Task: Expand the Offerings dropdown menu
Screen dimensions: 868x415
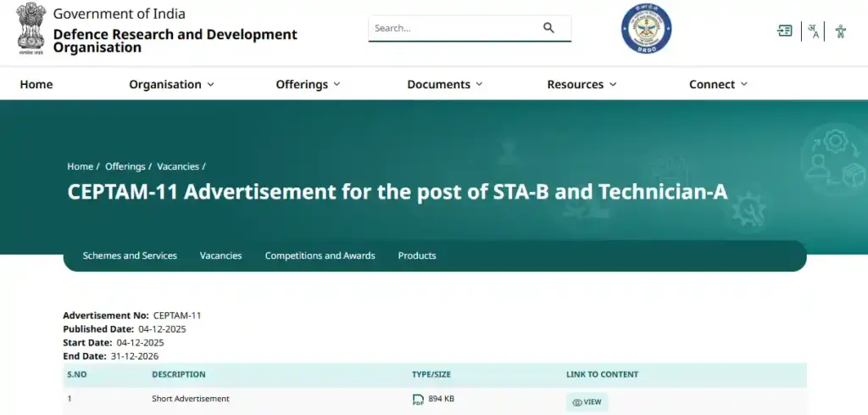Action: click(308, 84)
